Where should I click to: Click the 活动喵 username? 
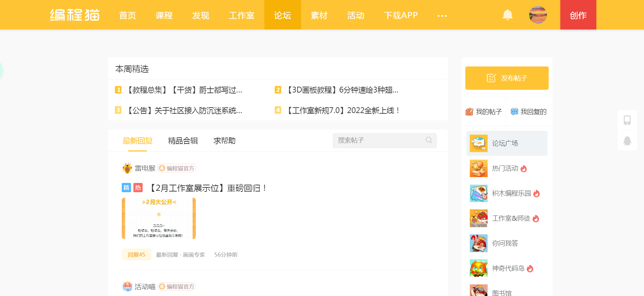pyautogui.click(x=145, y=286)
